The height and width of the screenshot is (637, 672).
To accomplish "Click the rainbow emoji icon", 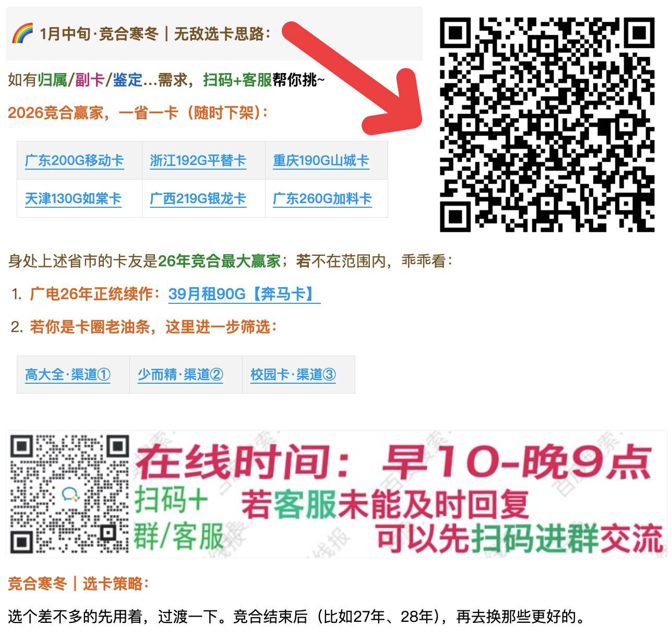I will point(22,34).
